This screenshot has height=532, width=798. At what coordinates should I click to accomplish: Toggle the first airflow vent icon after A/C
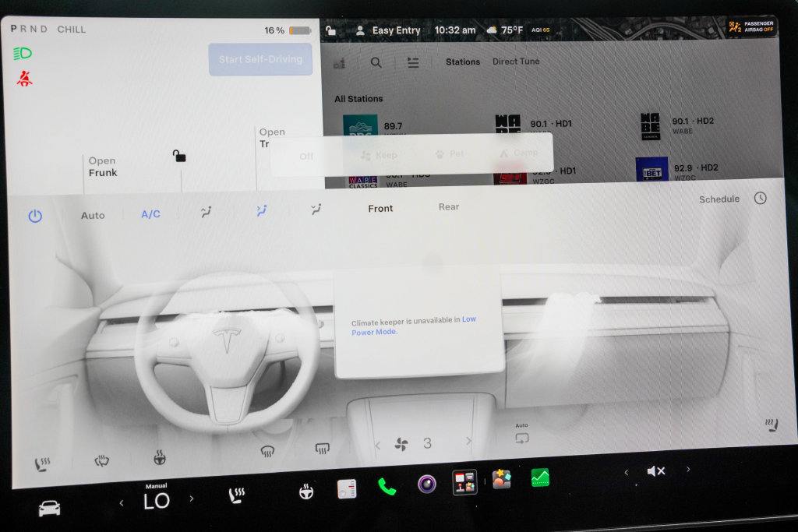click(x=206, y=212)
